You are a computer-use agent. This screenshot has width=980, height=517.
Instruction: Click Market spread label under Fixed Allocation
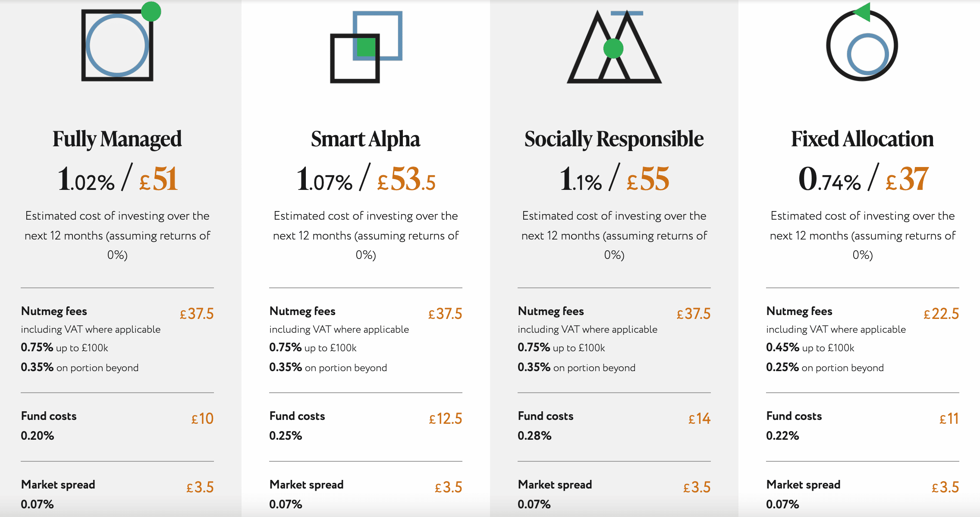pos(803,485)
